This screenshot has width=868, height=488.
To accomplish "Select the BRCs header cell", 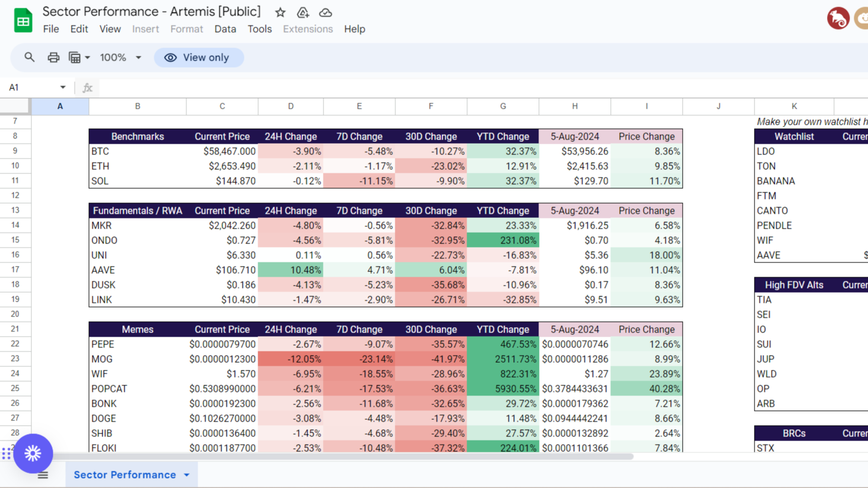I will [794, 433].
